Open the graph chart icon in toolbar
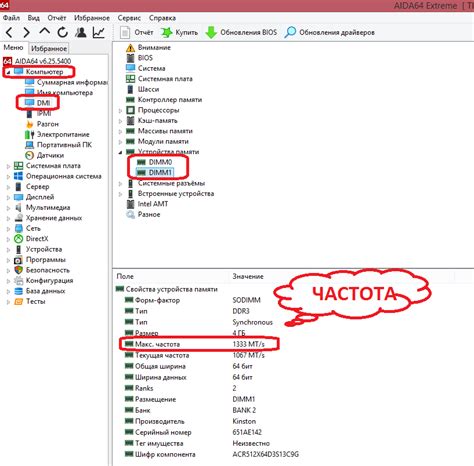474x466 pixels. tap(99, 32)
